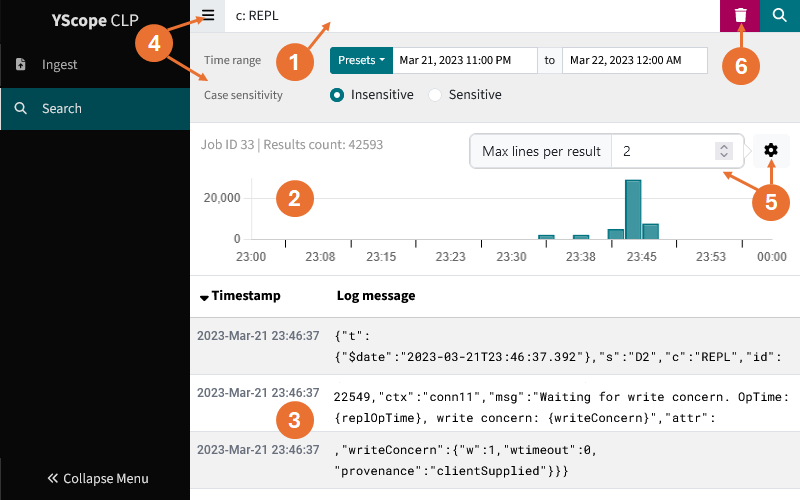
Task: Click the 20,000 axis label
Action: pyautogui.click(x=222, y=198)
